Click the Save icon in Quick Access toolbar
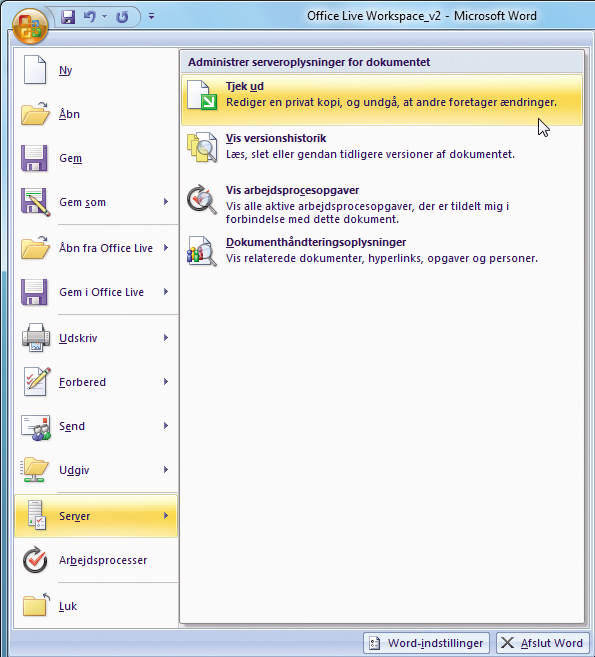 coord(67,17)
